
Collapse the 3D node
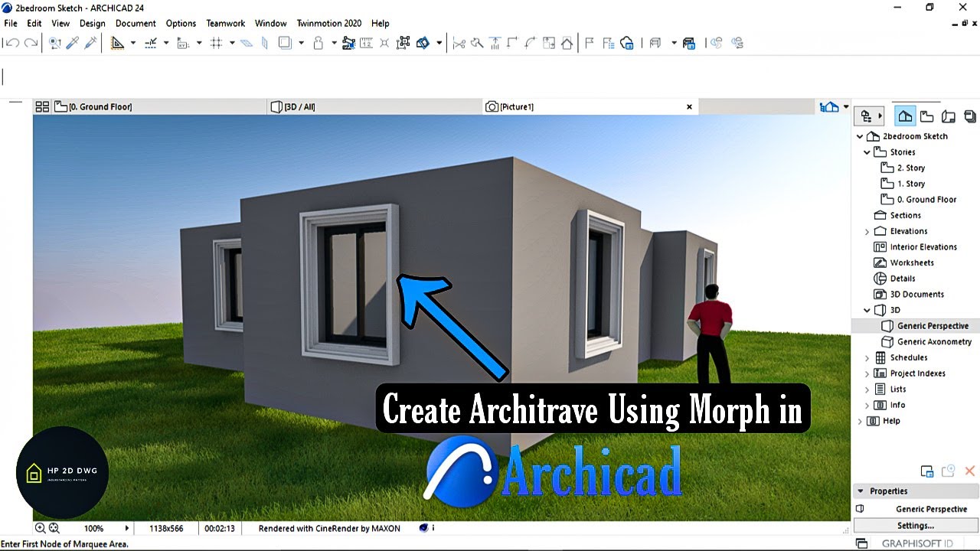point(867,310)
